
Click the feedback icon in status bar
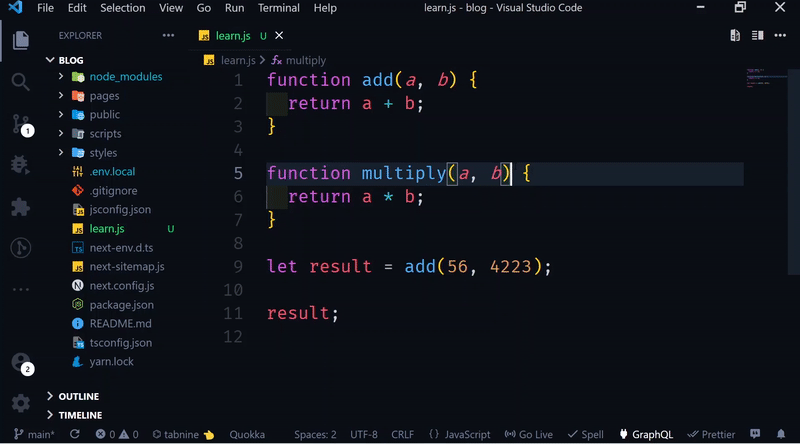pyautogui.click(x=755, y=434)
